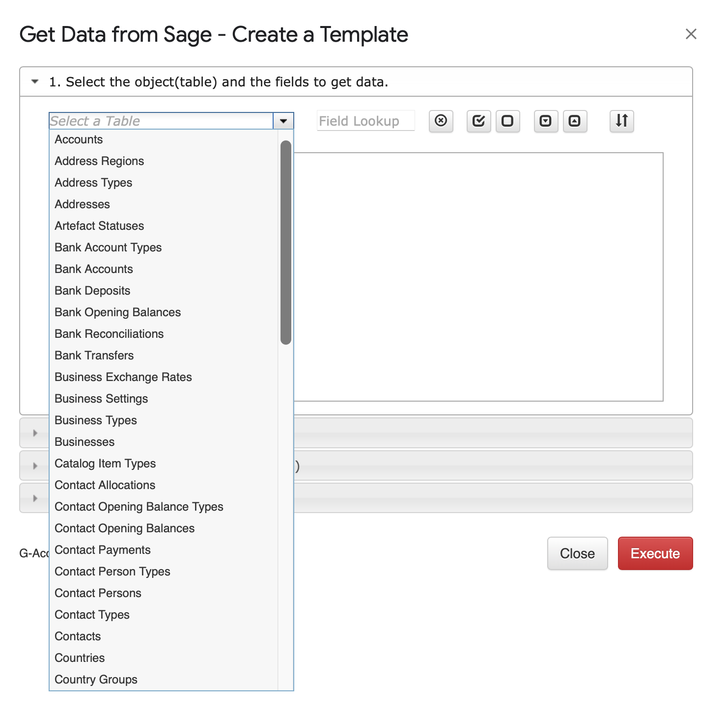Pick Business Exchange Rates
The width and height of the screenshot is (728, 709).
(164, 377)
